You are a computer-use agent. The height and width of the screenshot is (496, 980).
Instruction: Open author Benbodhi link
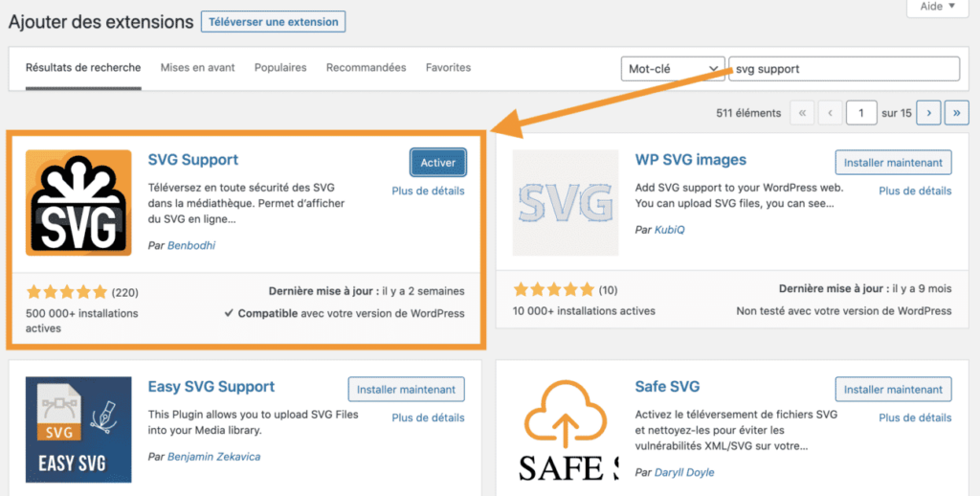coord(191,245)
